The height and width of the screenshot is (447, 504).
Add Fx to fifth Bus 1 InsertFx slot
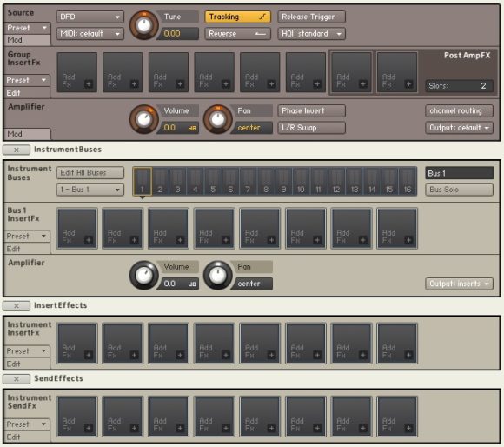pyautogui.click(x=260, y=229)
